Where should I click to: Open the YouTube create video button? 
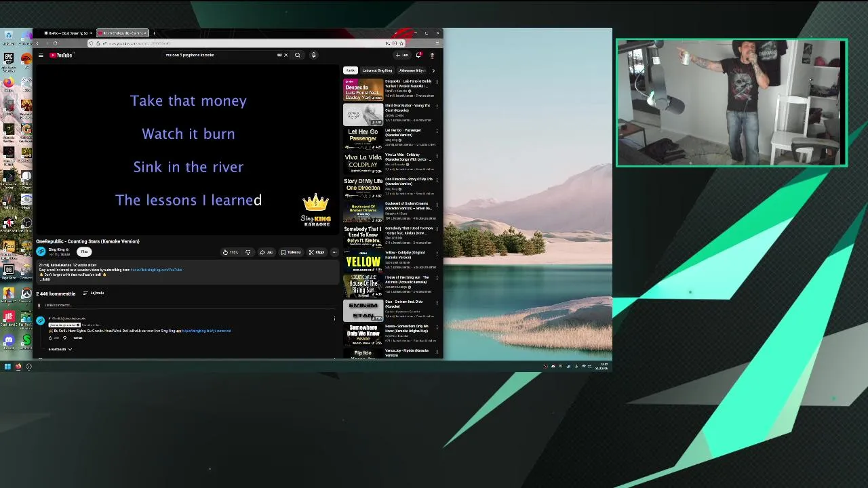point(403,55)
